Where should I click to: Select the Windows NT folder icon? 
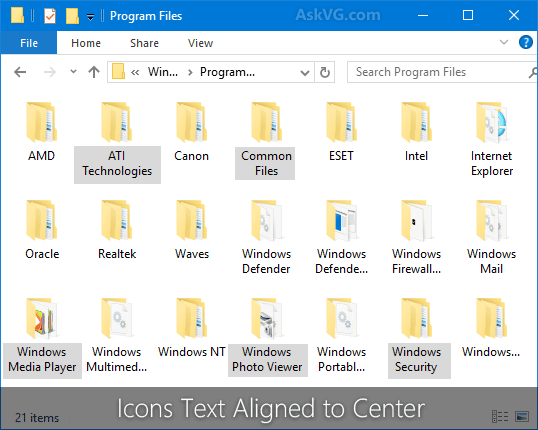191,318
